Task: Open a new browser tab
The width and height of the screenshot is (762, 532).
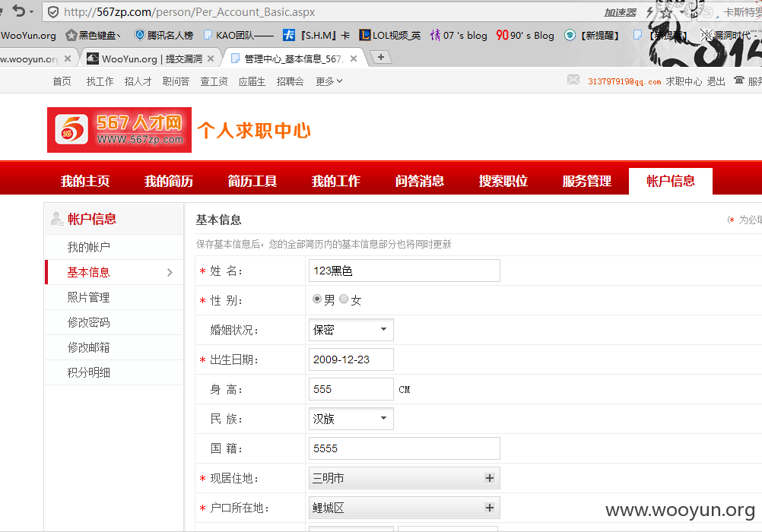Action: pos(381,57)
